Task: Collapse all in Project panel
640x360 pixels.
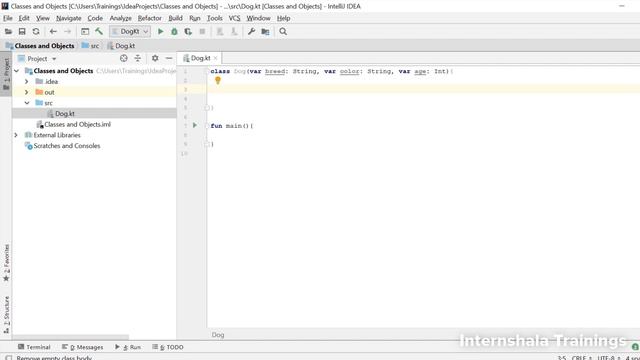Action: click(x=138, y=58)
